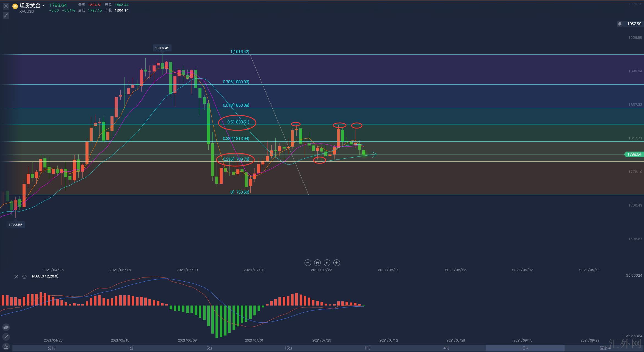The image size is (644, 352).
Task: Jump to latest candles with skip-forward
Action: click(x=327, y=263)
